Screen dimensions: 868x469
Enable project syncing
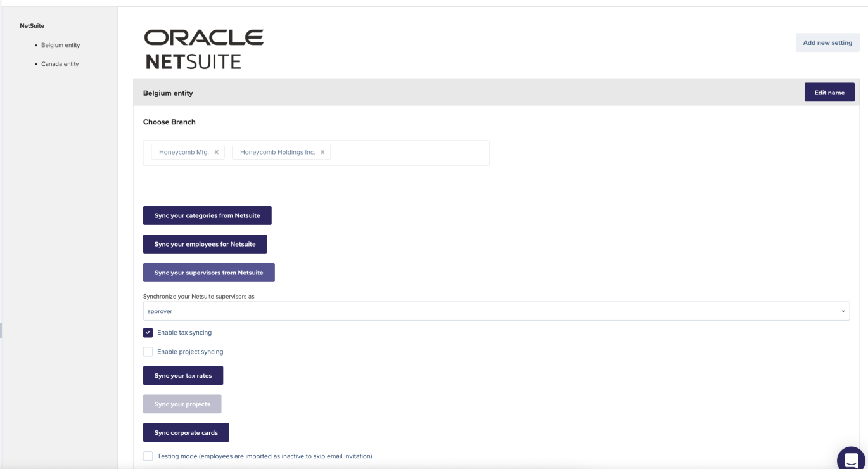[148, 351]
